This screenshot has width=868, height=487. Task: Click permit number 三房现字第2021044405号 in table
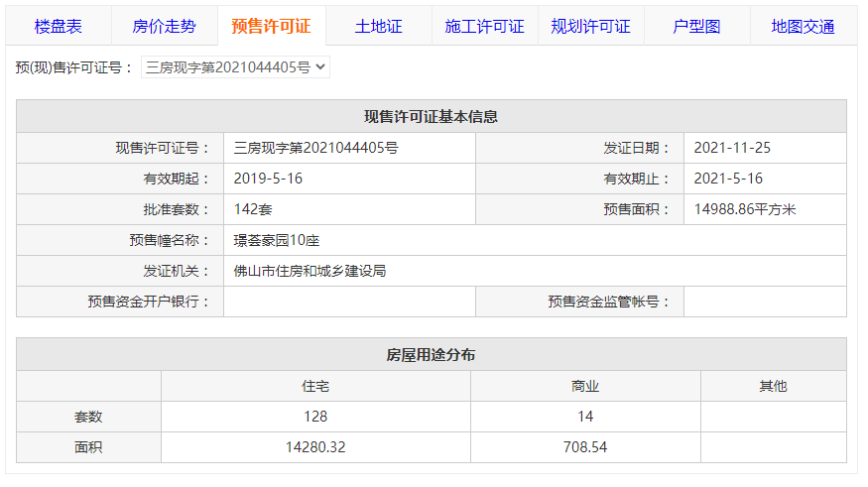[315, 148]
